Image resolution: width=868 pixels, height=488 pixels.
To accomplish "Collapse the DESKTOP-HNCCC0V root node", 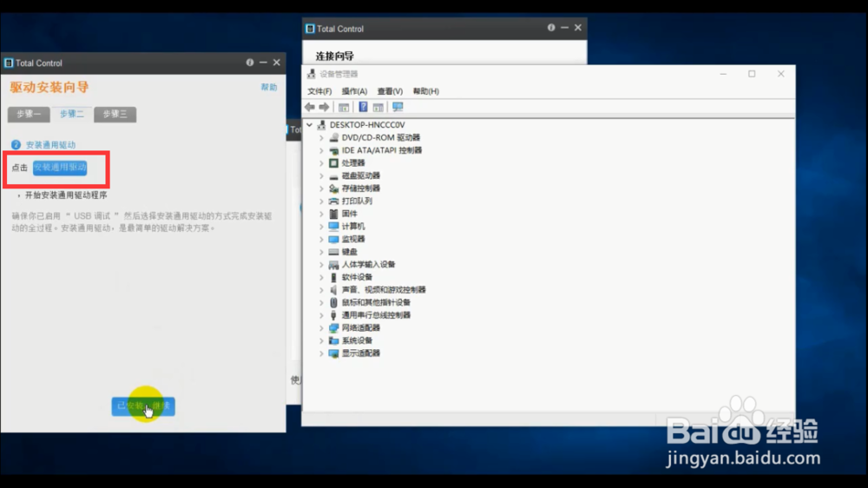I will point(310,125).
